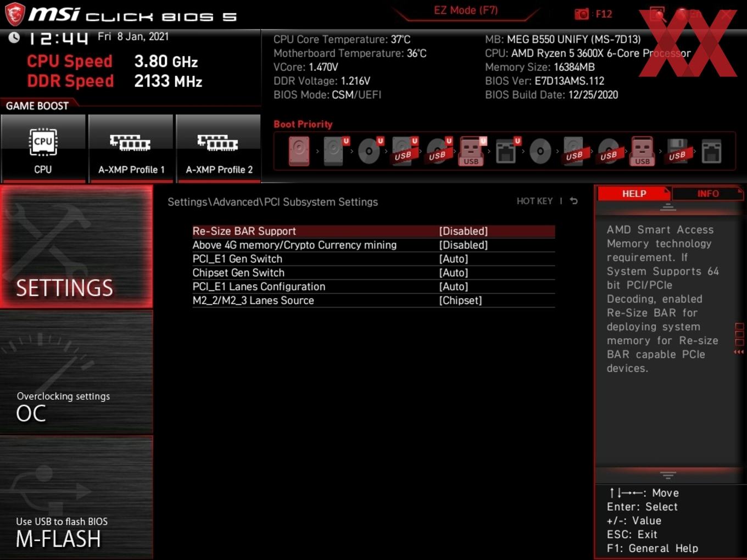
Task: Select the Chipset Gen Switch label
Action: 238,272
